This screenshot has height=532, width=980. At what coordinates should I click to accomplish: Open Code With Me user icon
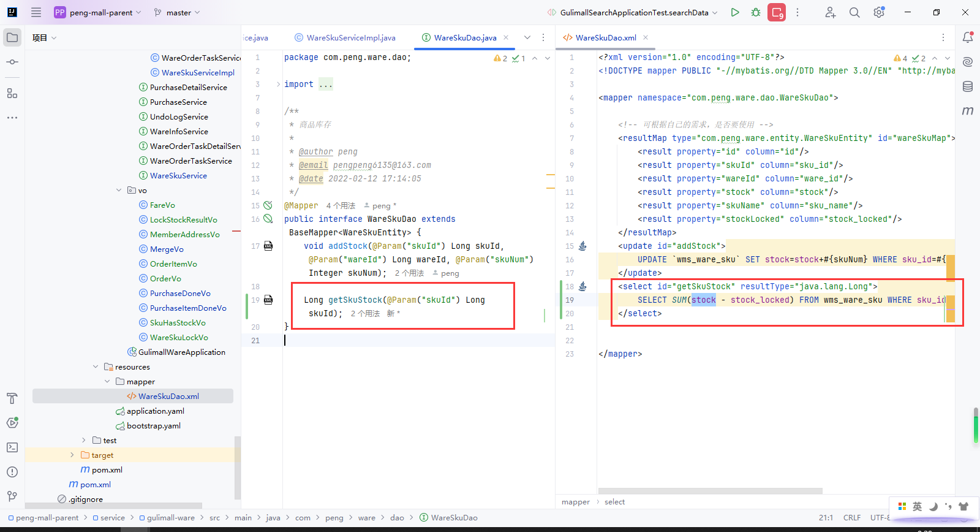[x=830, y=12]
